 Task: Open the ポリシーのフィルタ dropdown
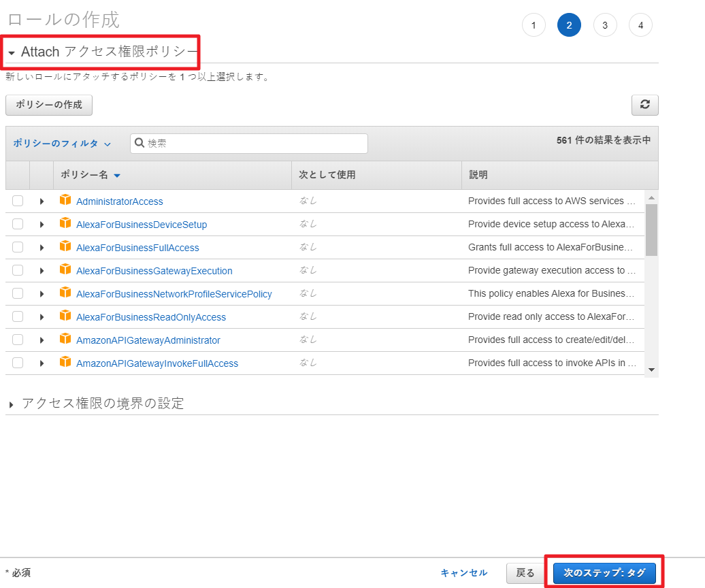pyautogui.click(x=61, y=144)
